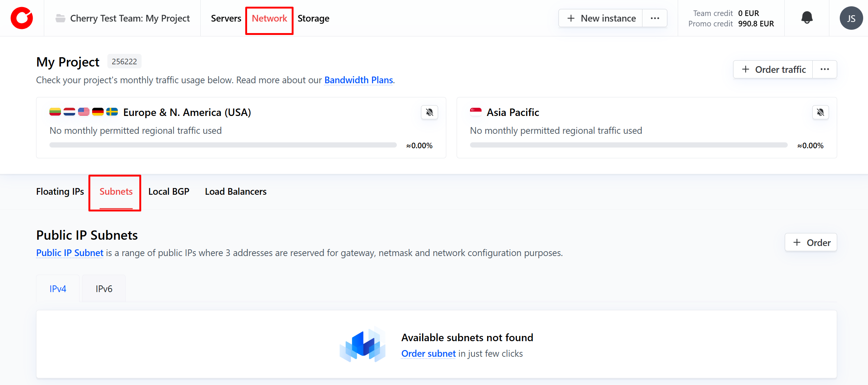Image resolution: width=868 pixels, height=385 pixels.
Task: Follow the Order subnet link
Action: [x=428, y=353]
